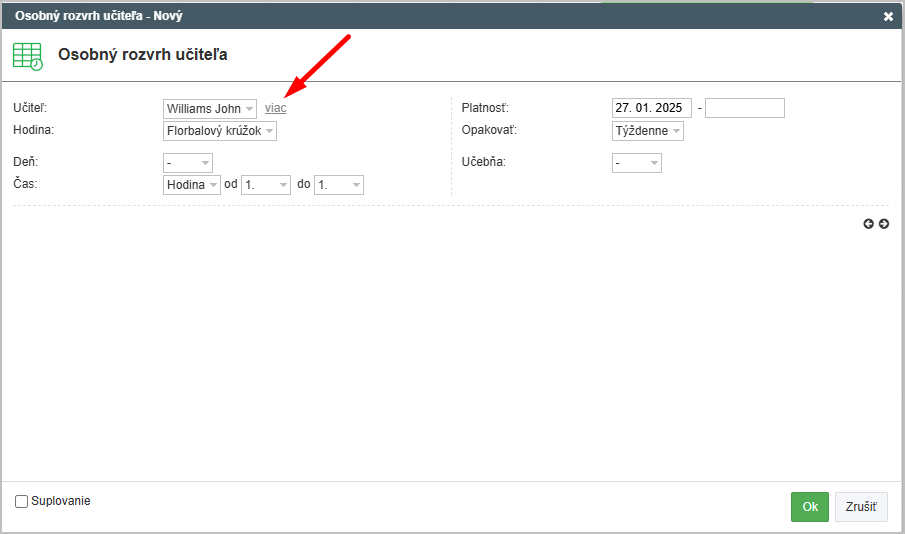Click the Platnosť start date field

(651, 108)
